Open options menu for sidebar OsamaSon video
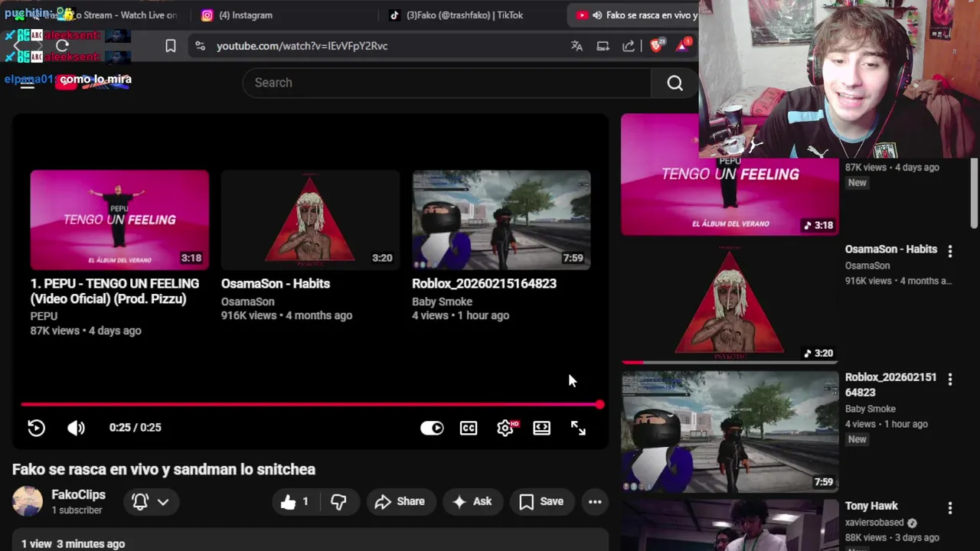Screen dimensions: 980x551 (x=949, y=251)
